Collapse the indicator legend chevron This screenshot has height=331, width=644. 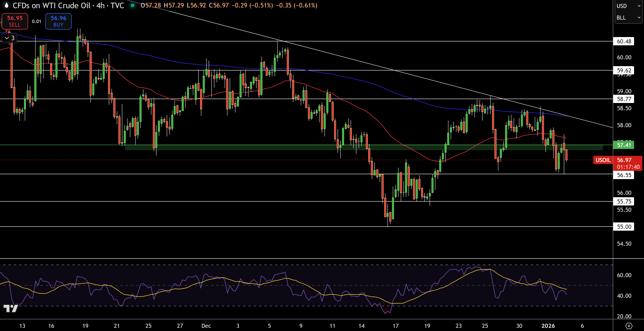[7, 38]
